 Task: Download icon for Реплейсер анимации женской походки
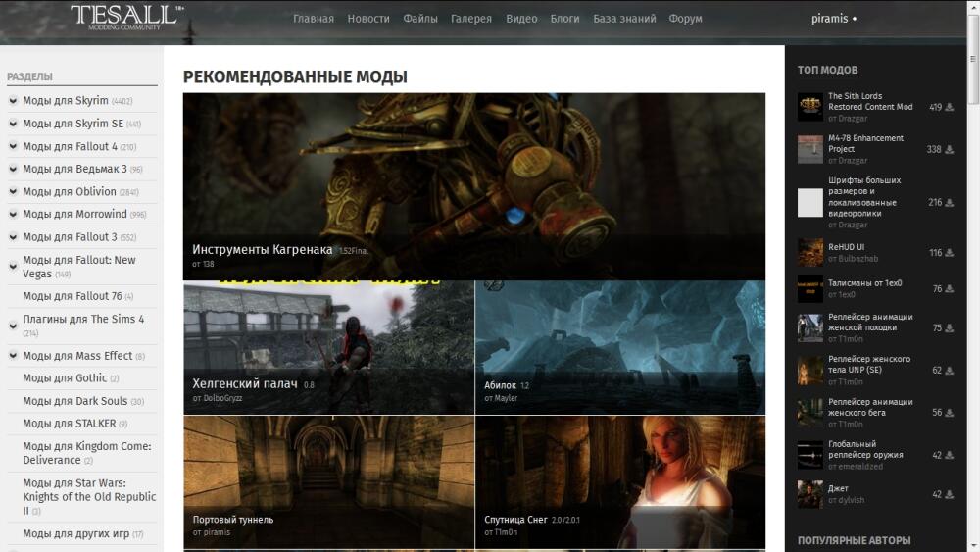coord(950,328)
